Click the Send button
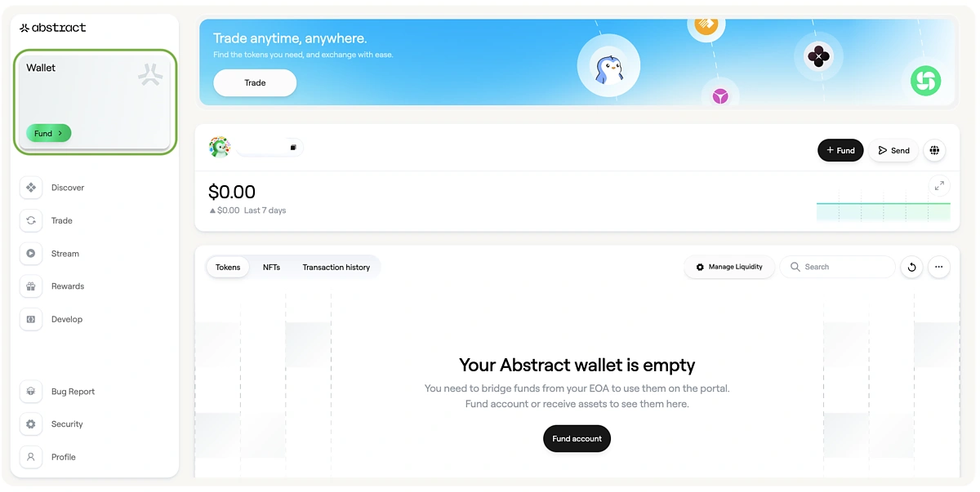This screenshot has height=492, width=980. (893, 150)
